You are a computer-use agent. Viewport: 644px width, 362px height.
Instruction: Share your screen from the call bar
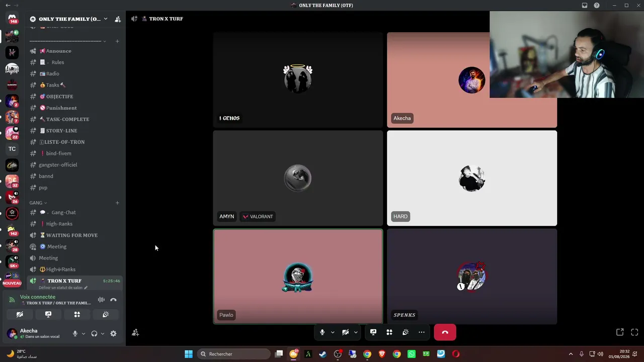pos(373,332)
